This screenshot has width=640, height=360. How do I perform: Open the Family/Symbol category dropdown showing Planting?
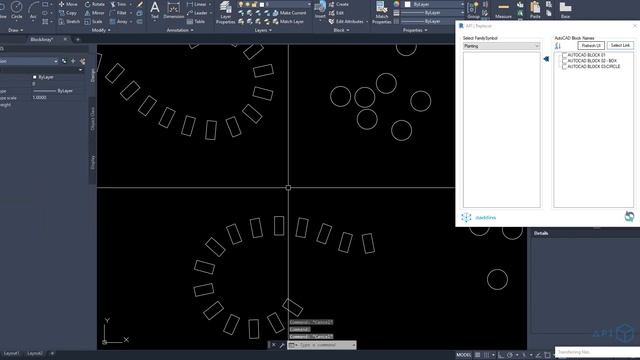[x=502, y=46]
